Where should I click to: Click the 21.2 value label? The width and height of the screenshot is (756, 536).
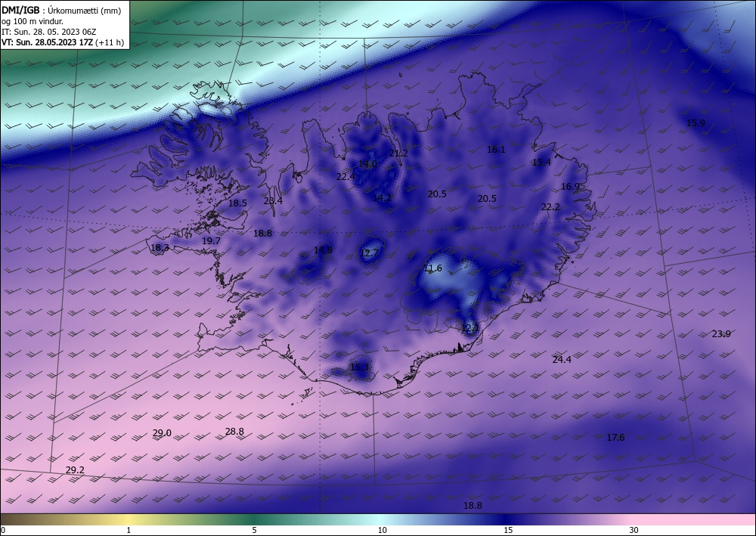coord(398,153)
